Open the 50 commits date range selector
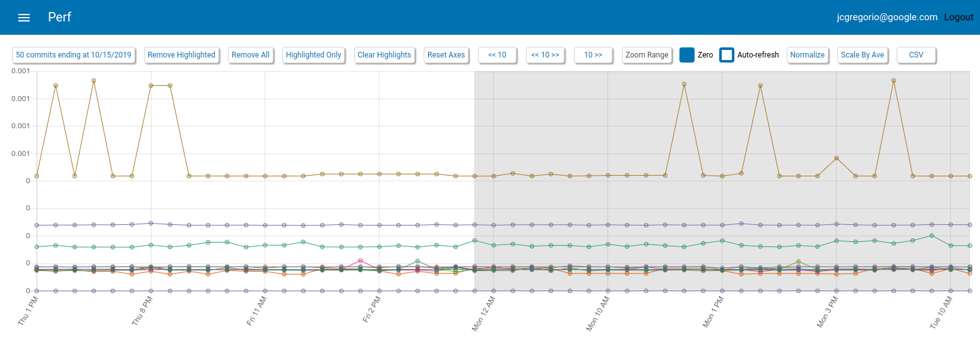Viewport: 980px width, 338px height. 74,55
